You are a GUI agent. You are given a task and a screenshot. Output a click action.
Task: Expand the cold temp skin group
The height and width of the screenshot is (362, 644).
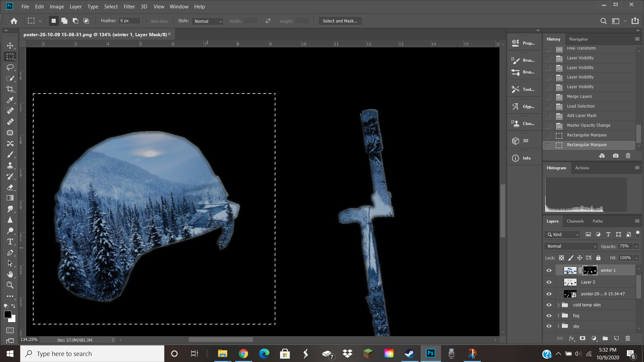(x=558, y=305)
